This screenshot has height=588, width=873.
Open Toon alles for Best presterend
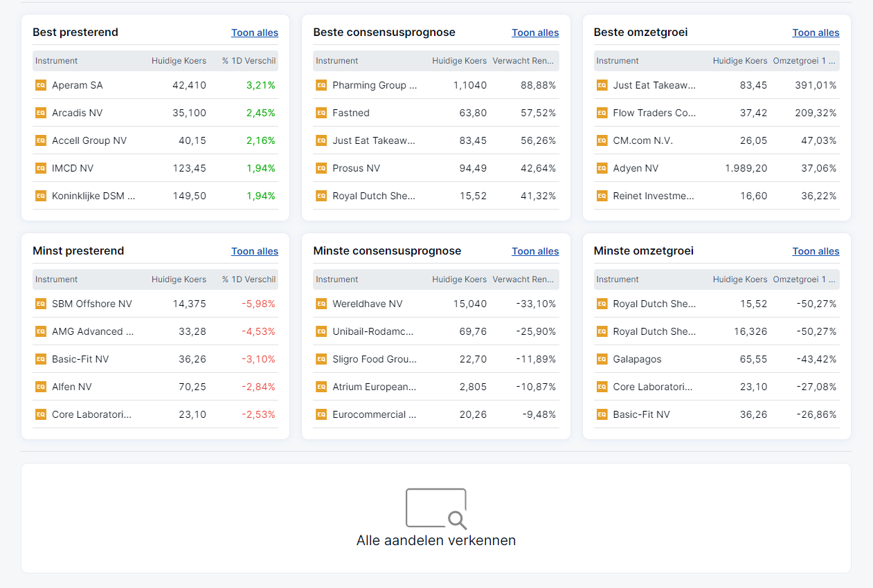[x=255, y=33]
